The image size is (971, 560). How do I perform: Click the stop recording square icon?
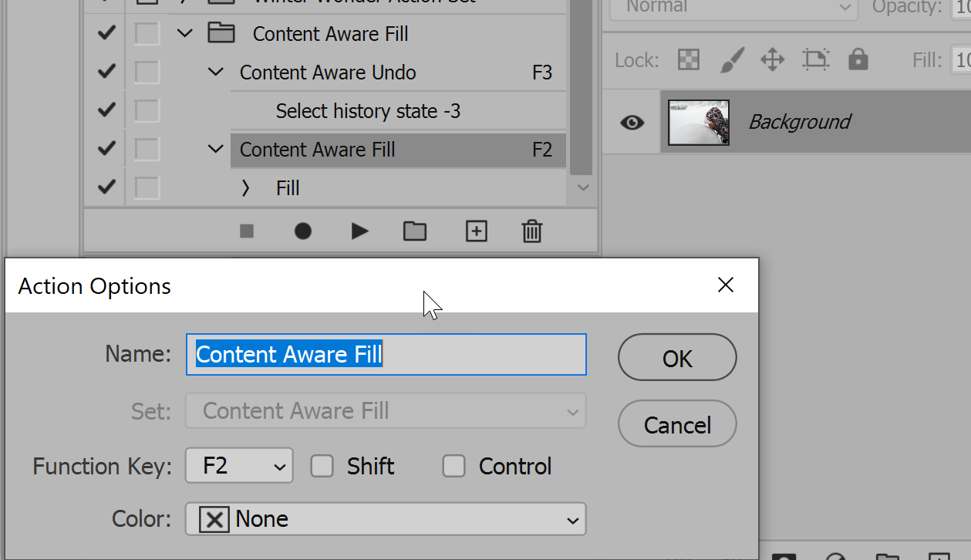pyautogui.click(x=247, y=231)
